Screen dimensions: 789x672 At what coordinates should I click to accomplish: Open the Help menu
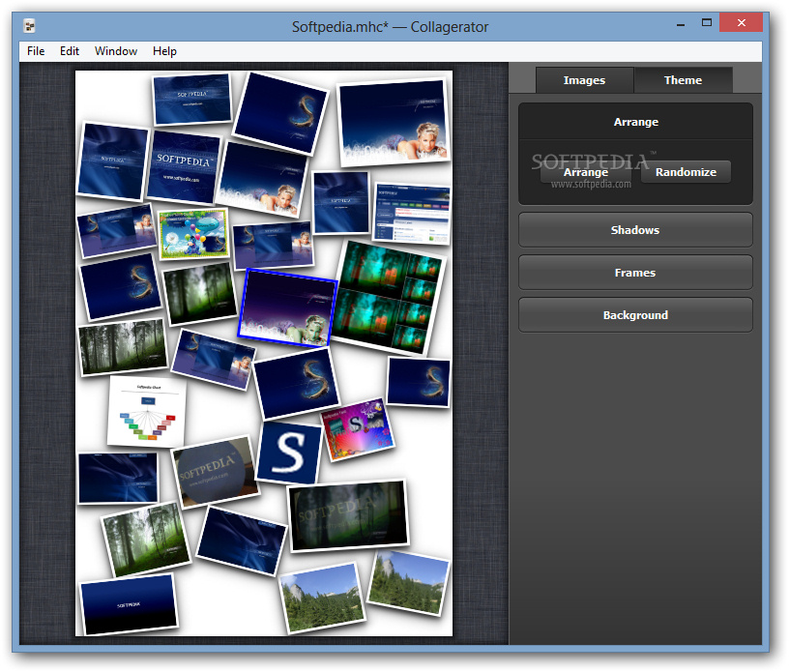[164, 51]
